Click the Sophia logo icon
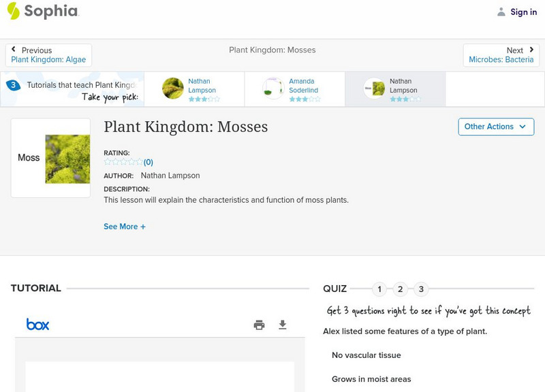The width and height of the screenshot is (545, 392). (x=14, y=11)
